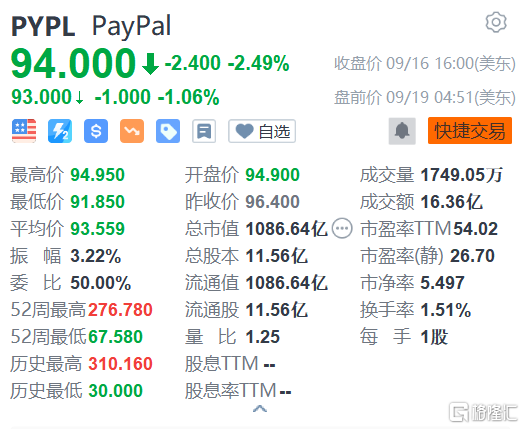524x429 pixels.
Task: Click the blue price tag icon
Action: [168, 131]
